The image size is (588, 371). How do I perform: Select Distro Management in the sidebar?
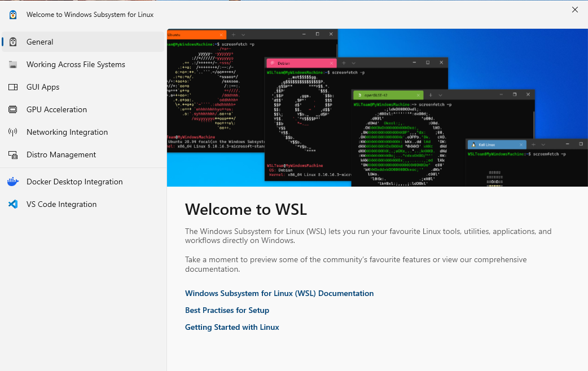(60, 154)
